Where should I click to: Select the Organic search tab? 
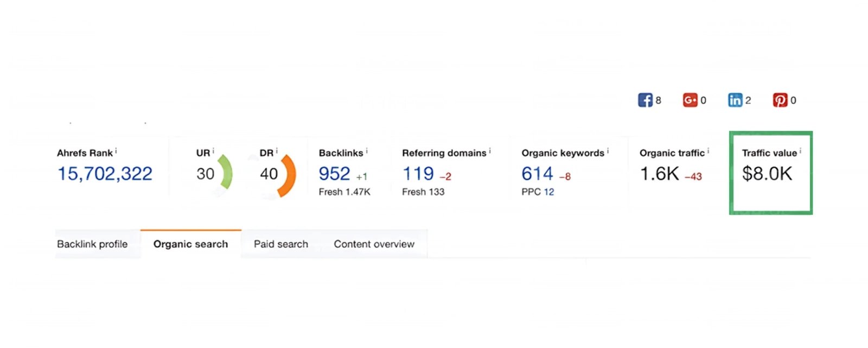pos(191,244)
